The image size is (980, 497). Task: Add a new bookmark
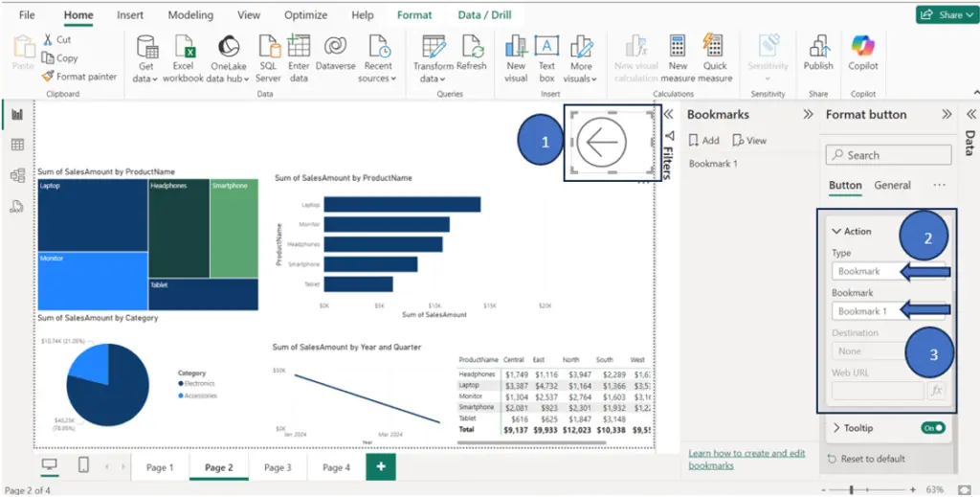pos(703,141)
